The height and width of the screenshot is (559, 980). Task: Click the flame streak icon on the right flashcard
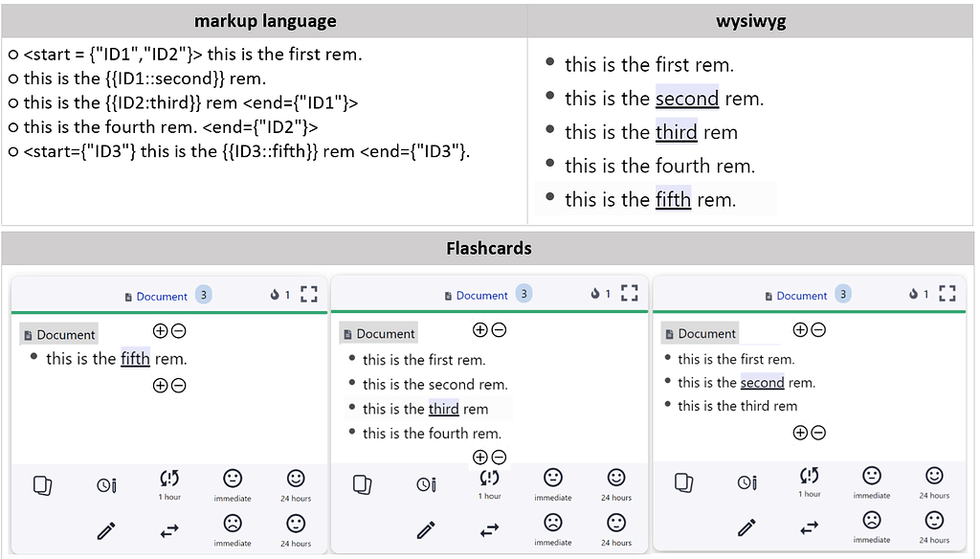[914, 294]
